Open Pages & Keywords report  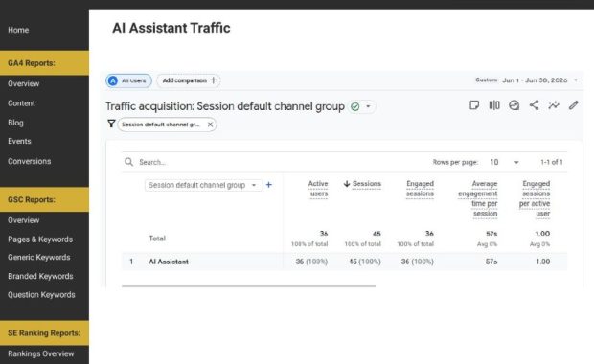[40, 239]
